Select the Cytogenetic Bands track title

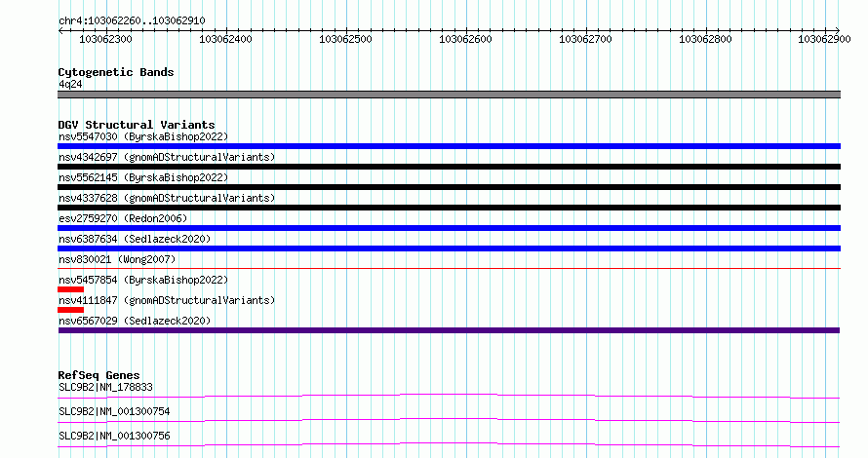pos(116,72)
